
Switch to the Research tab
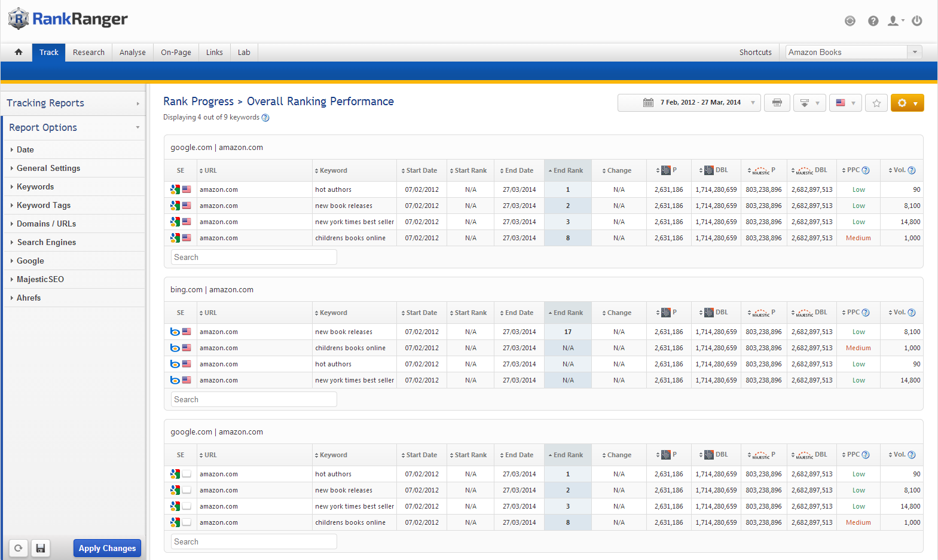(88, 52)
